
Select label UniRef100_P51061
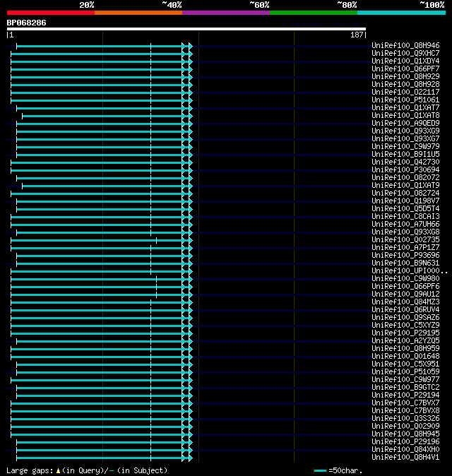point(405,100)
